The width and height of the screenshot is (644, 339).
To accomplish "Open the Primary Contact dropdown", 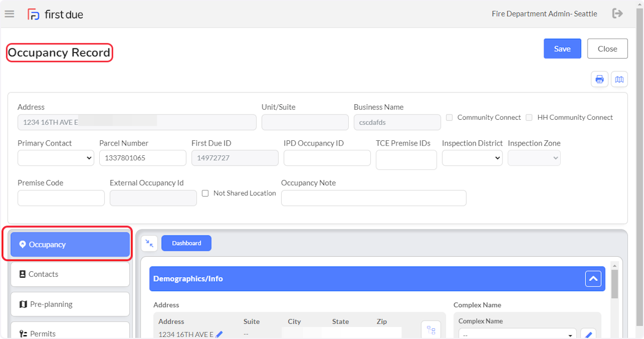I will click(56, 158).
